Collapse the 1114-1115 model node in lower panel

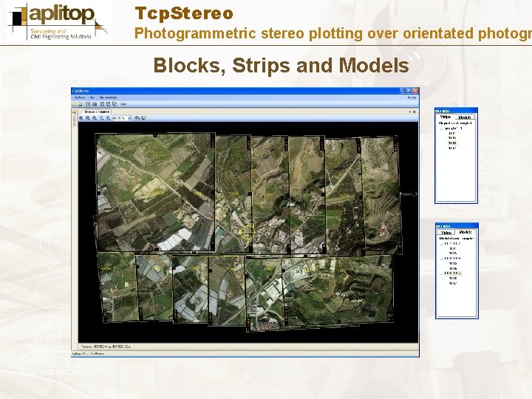[441, 245]
